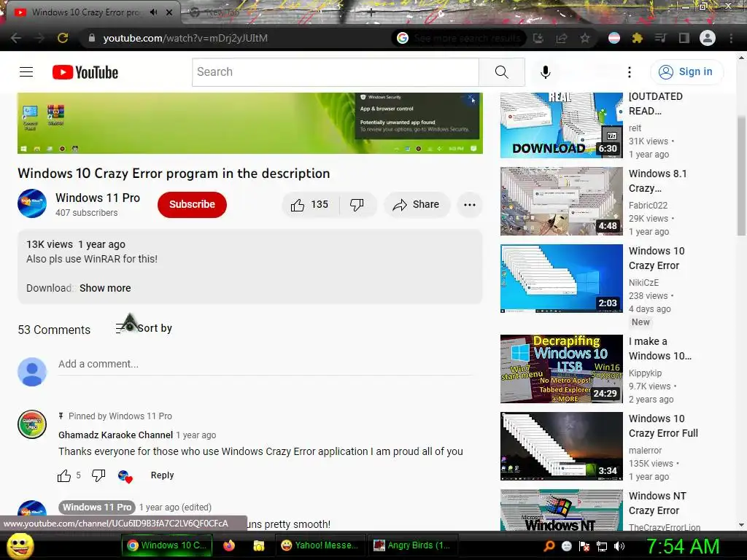Image resolution: width=747 pixels, height=560 pixels.
Task: Open the media control icon in the browser toolbar
Action: (x=660, y=38)
